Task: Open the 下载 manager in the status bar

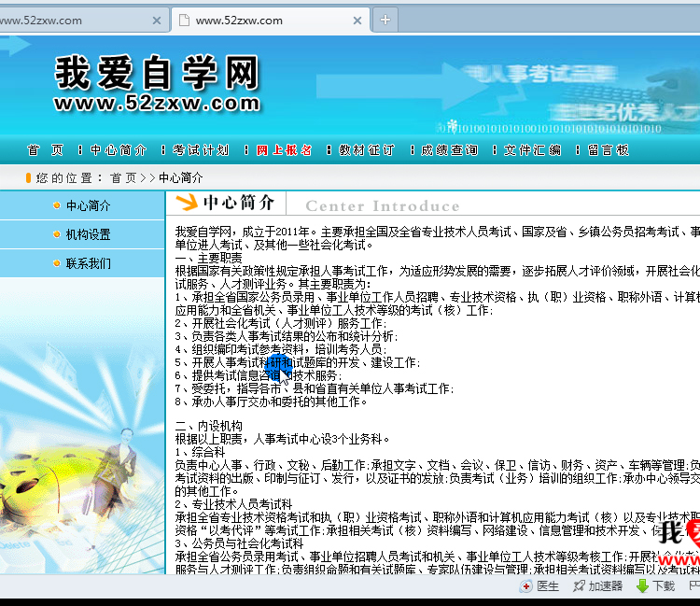Action: pyautogui.click(x=655, y=585)
